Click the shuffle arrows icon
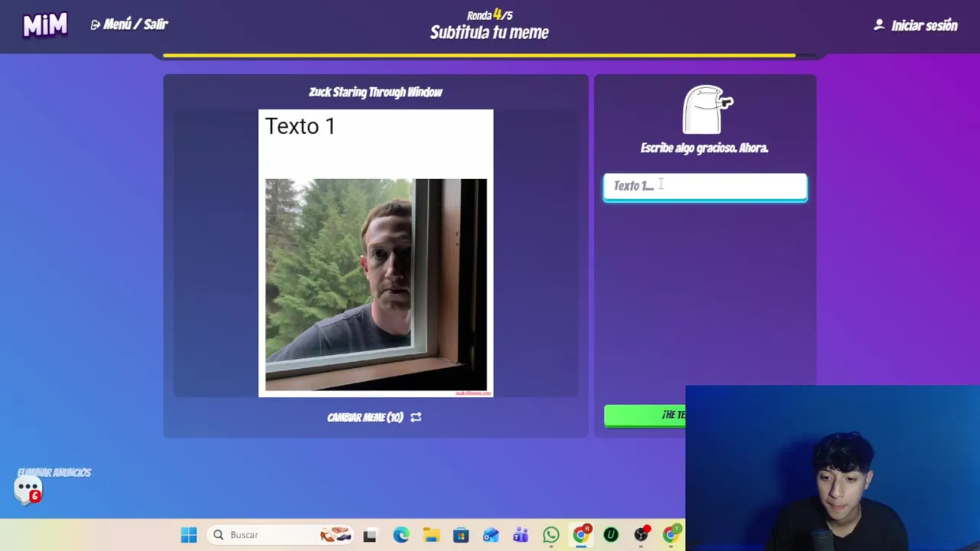The height and width of the screenshot is (551, 980). click(416, 417)
